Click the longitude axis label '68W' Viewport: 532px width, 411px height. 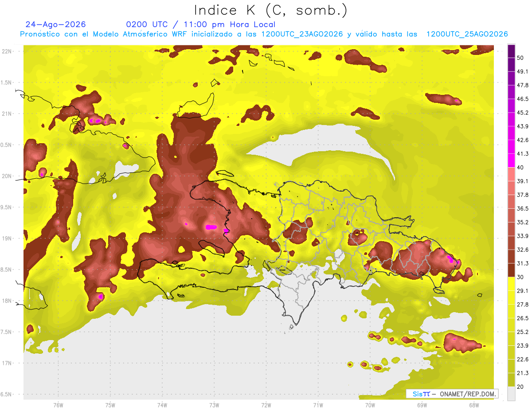coord(473,405)
